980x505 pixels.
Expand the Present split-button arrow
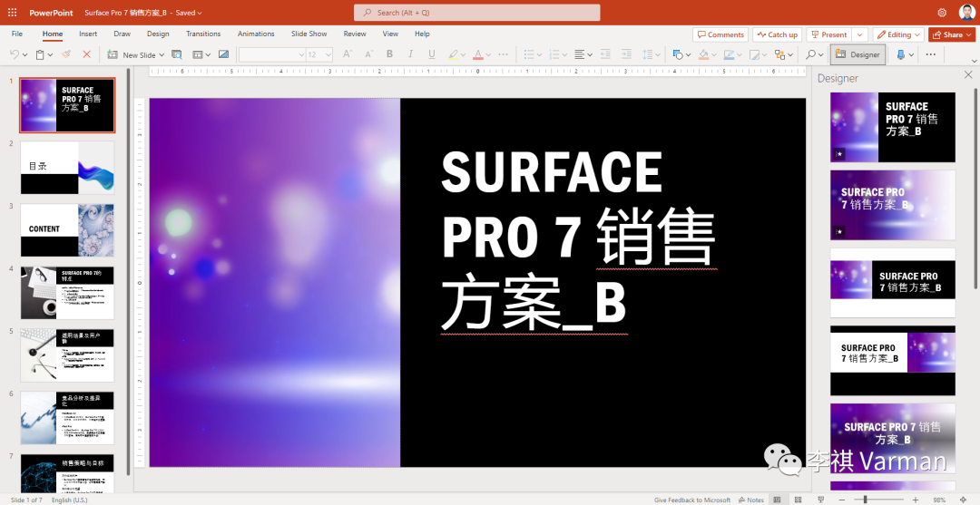coord(860,35)
